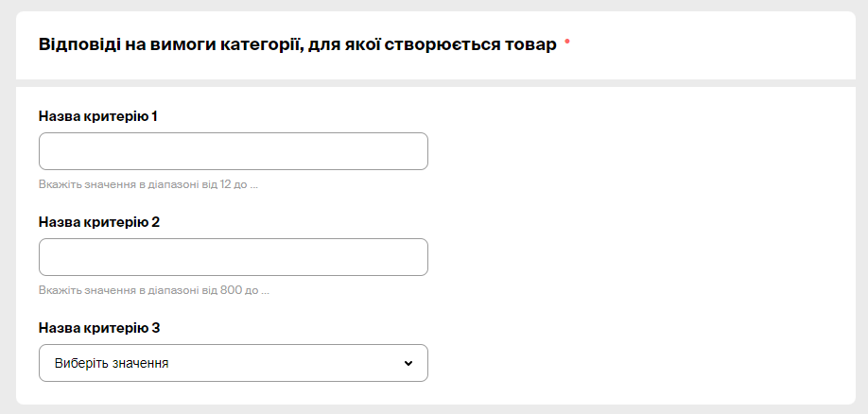Click the chevron arrow in the dropdown
Image resolution: width=868 pixels, height=414 pixels.
tap(408, 363)
